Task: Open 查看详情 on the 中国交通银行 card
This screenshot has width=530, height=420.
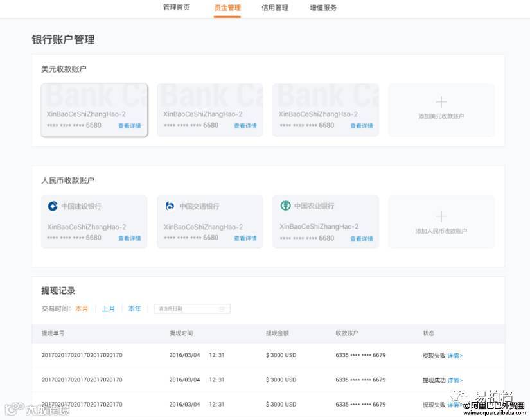Action: (245, 238)
